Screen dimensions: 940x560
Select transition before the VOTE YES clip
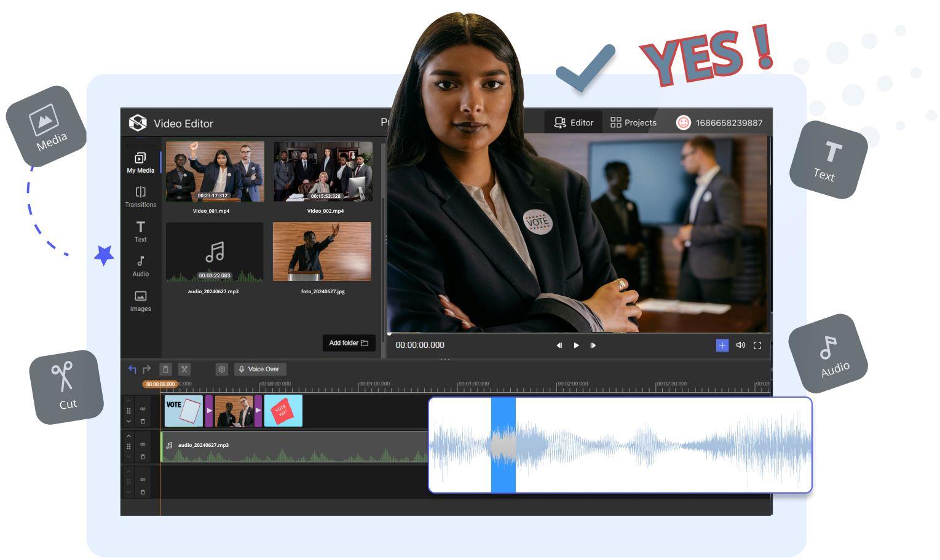(x=258, y=411)
